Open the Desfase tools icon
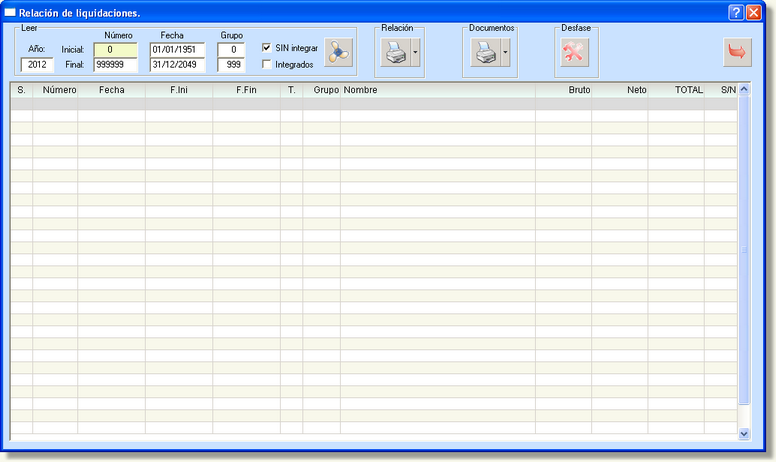 click(x=575, y=52)
